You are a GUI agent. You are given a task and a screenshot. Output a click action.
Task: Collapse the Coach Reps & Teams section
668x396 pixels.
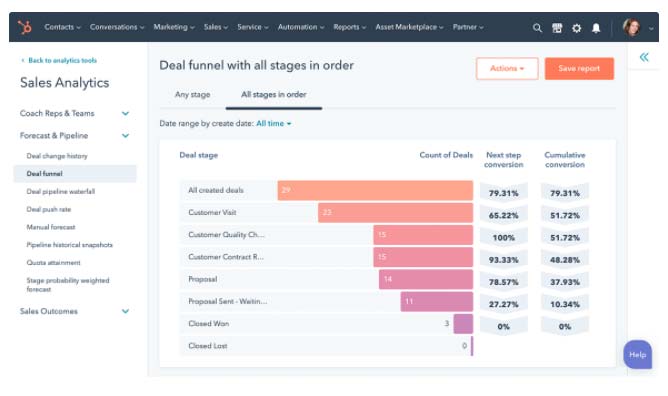click(125, 113)
